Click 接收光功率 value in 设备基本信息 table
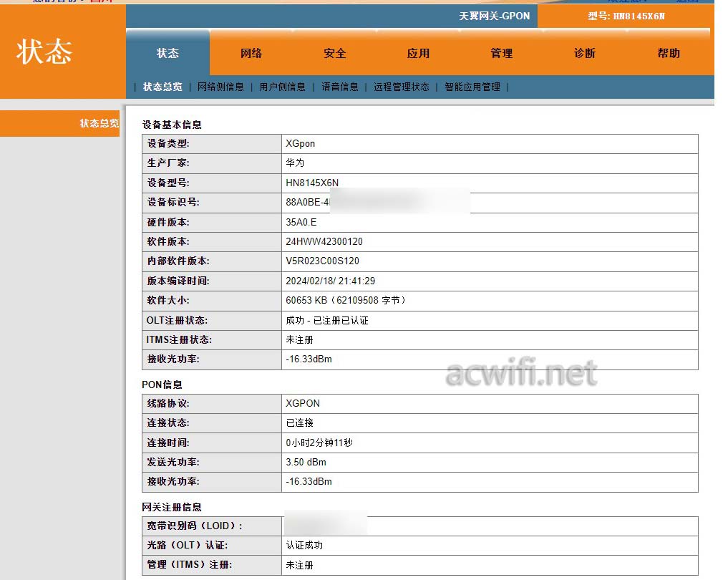Screen dimensions: 728x580 pyautogui.click(x=309, y=359)
